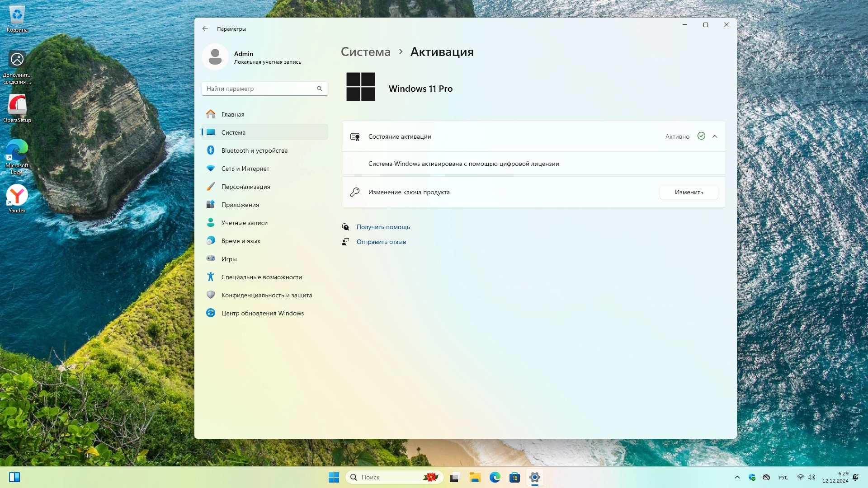The width and height of the screenshot is (868, 488).
Task: Go to Центр обновления Windows
Action: (262, 313)
